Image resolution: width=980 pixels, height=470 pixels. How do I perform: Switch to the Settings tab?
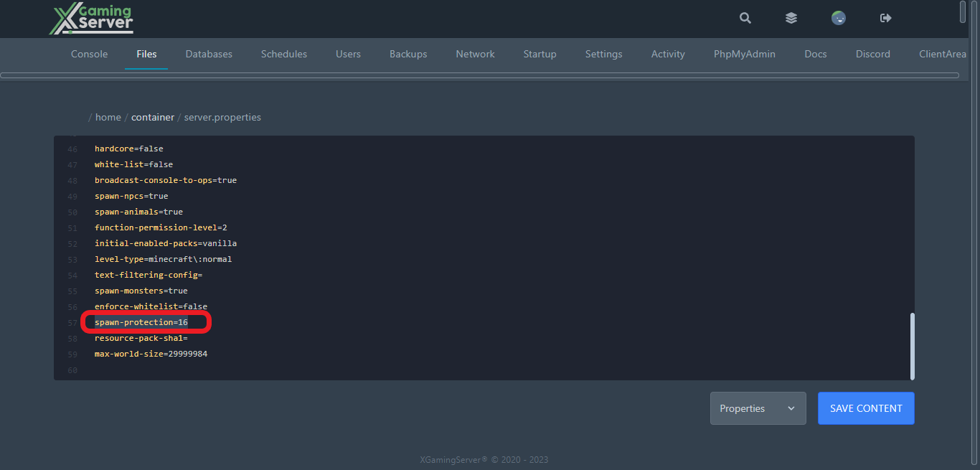pos(603,54)
